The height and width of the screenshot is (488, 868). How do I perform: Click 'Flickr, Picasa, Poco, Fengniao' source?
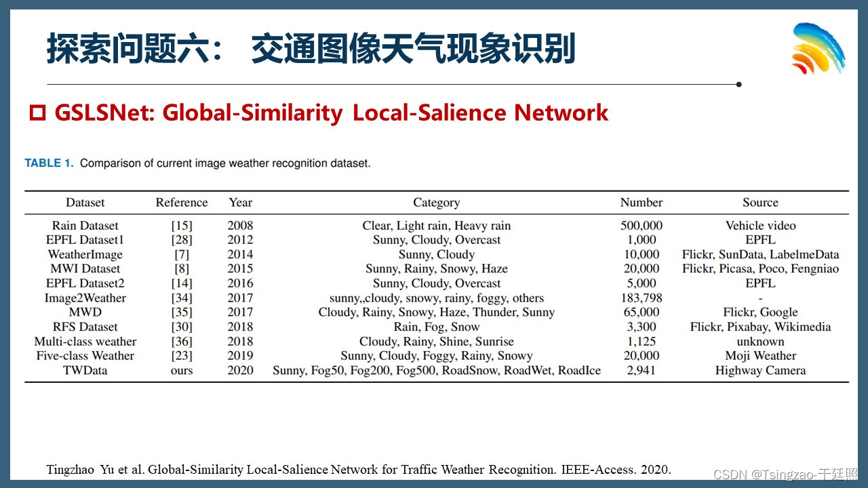pos(760,269)
